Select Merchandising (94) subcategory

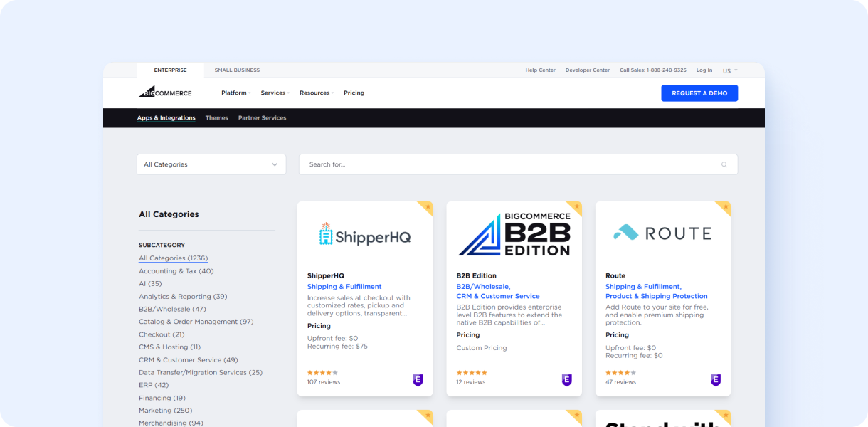click(x=171, y=423)
